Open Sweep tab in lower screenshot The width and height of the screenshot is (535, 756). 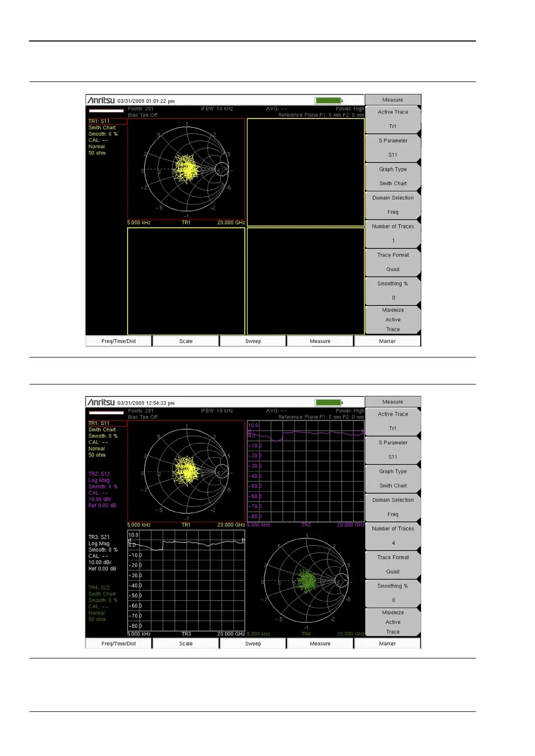pyautogui.click(x=253, y=643)
